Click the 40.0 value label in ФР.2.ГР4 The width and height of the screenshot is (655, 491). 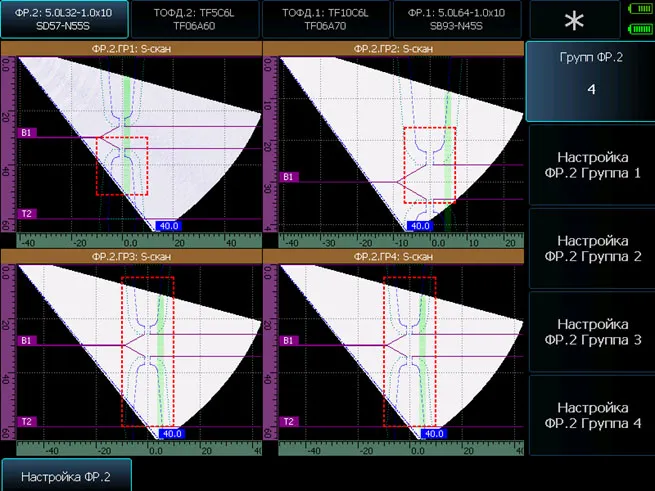tap(433, 434)
